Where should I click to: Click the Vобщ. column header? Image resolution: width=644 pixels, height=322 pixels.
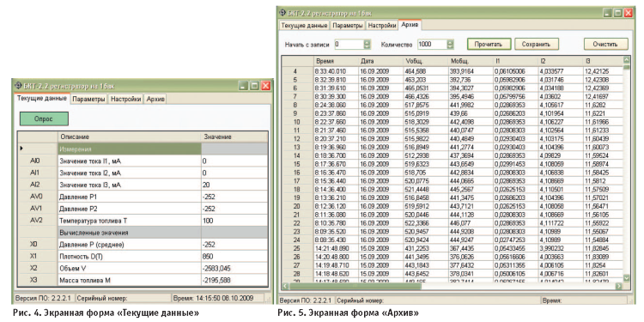point(426,61)
